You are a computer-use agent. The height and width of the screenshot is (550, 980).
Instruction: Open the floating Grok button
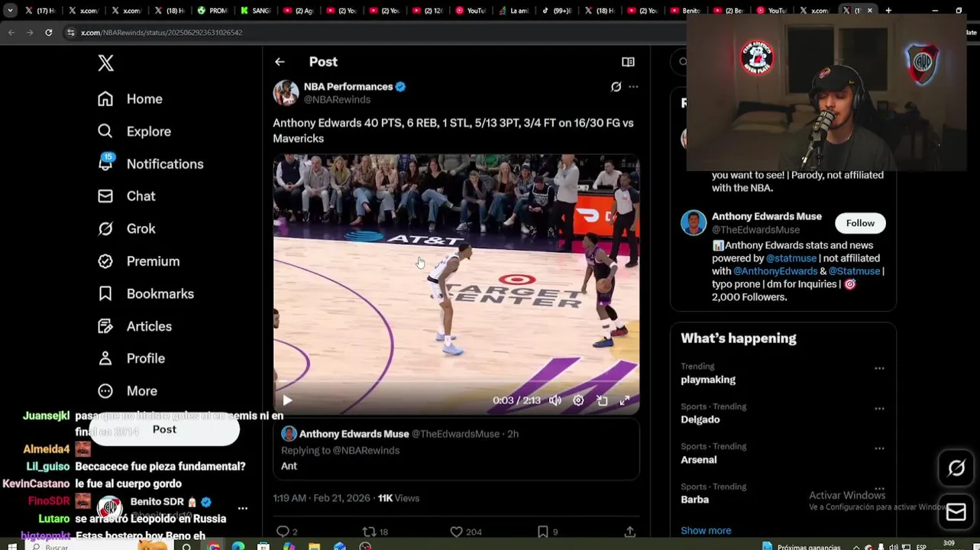click(956, 469)
